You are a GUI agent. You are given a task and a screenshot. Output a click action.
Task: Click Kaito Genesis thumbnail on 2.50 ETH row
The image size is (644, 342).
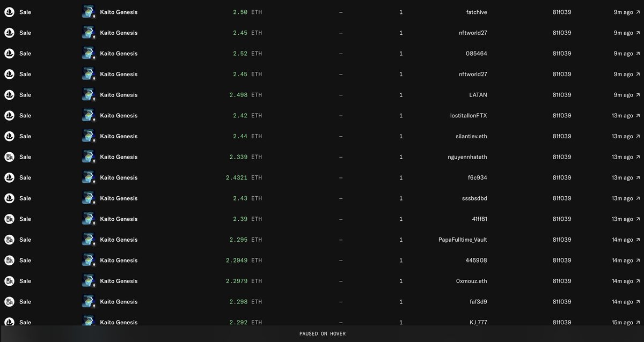click(x=89, y=12)
